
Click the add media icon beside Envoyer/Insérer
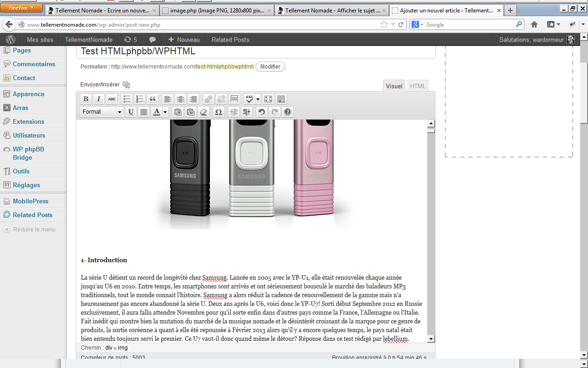[x=126, y=85]
